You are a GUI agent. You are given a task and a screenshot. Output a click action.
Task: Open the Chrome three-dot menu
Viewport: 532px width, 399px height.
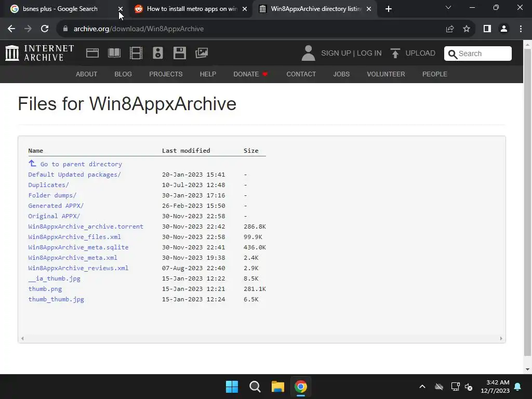coord(521,29)
